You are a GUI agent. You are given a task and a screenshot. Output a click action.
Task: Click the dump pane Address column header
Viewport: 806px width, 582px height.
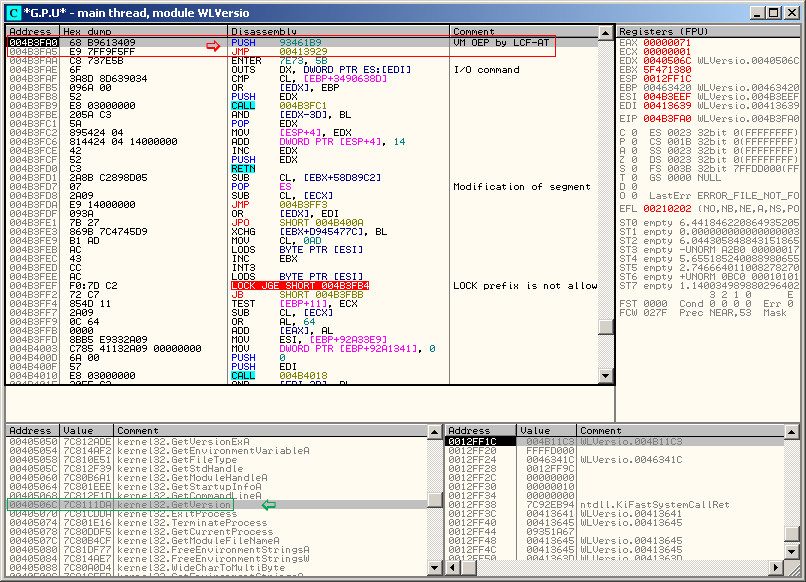pyautogui.click(x=33, y=430)
